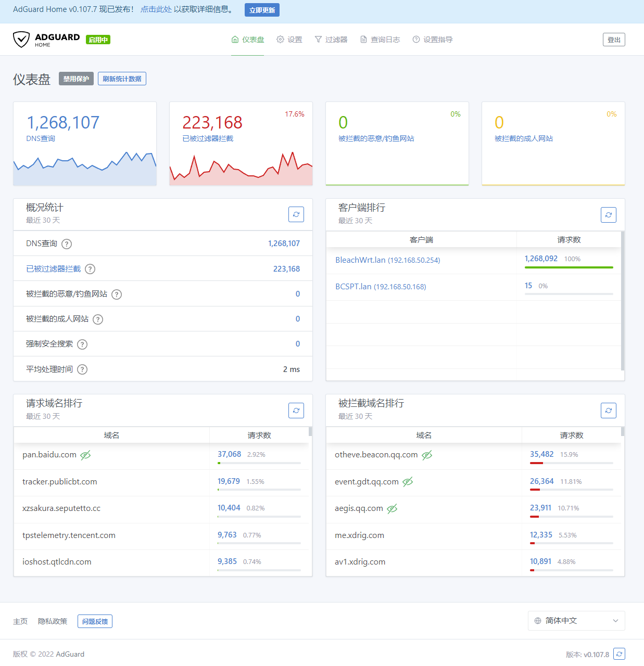Open the 被拦截的成人网站 card link
This screenshot has width=644, height=666.
pos(524,138)
